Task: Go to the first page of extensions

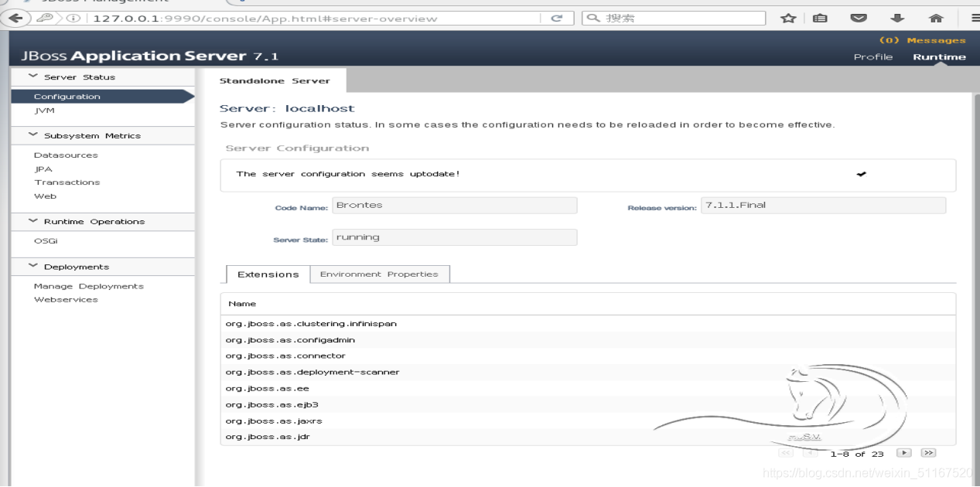Action: pos(786,453)
